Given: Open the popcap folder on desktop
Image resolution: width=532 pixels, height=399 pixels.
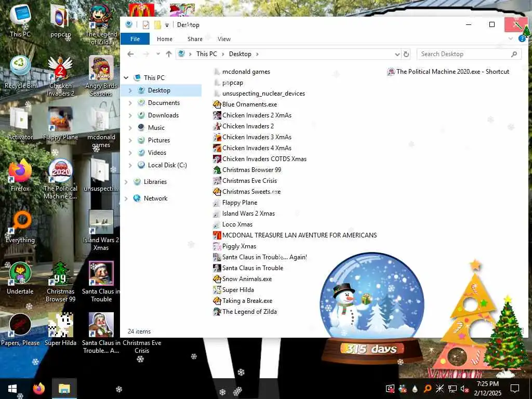Looking at the screenshot, I should coord(60,21).
